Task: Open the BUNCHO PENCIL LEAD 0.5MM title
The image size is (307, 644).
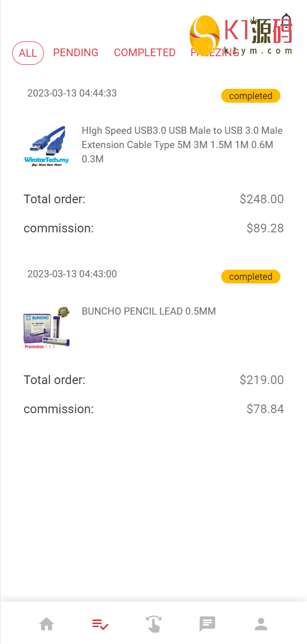Action: click(149, 311)
